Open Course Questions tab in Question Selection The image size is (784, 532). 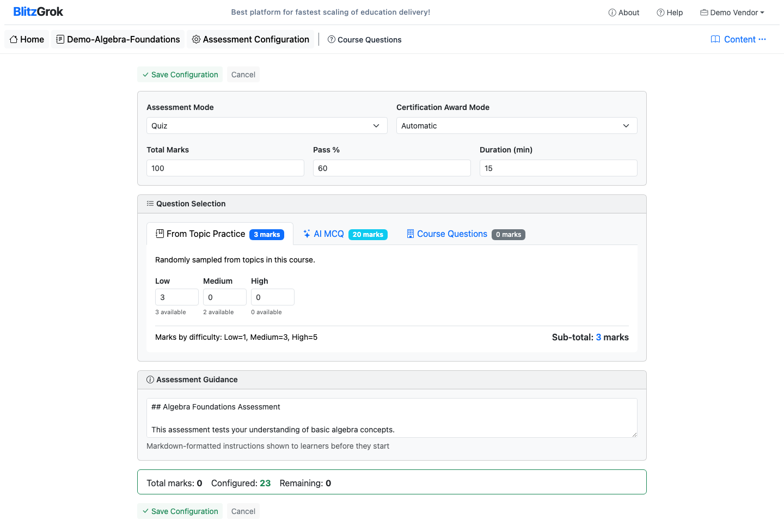[x=465, y=234]
